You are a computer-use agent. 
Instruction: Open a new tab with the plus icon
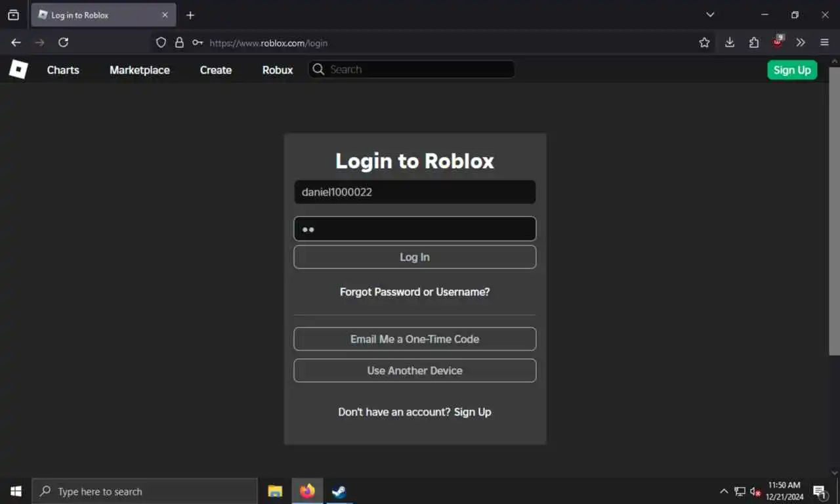click(190, 15)
